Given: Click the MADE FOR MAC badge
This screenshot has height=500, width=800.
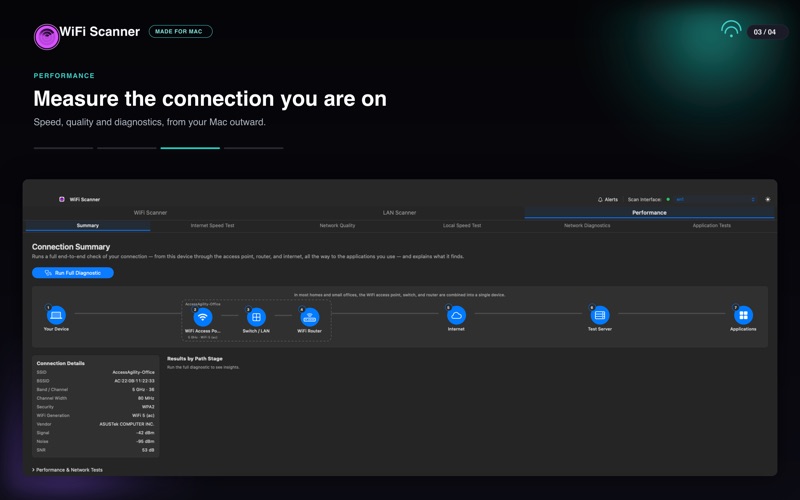Looking at the screenshot, I should (180, 32).
